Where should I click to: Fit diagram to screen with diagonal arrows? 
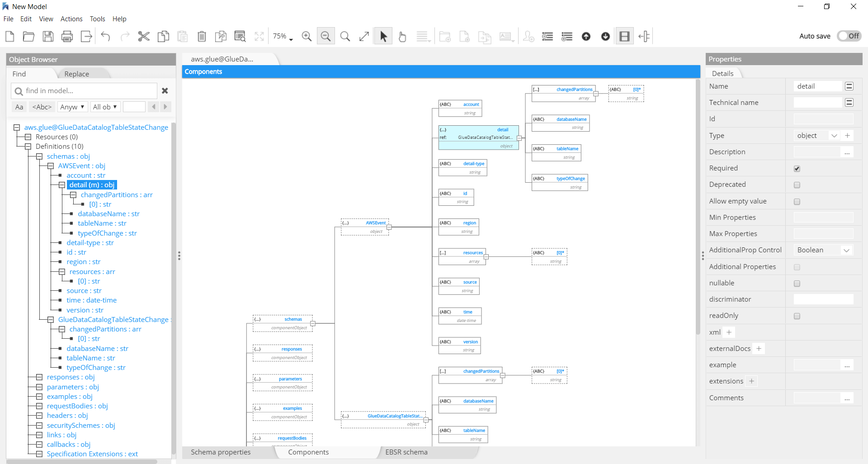pyautogui.click(x=364, y=36)
